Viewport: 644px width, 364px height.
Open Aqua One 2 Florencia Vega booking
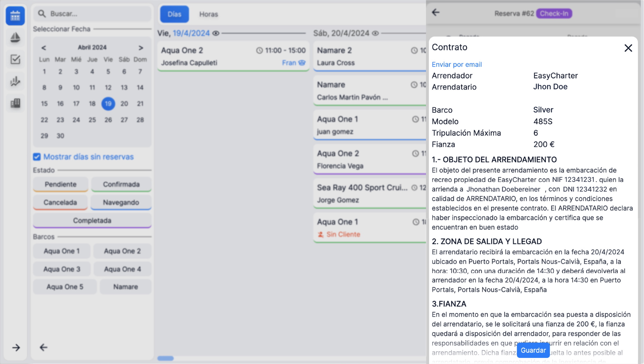tap(370, 159)
